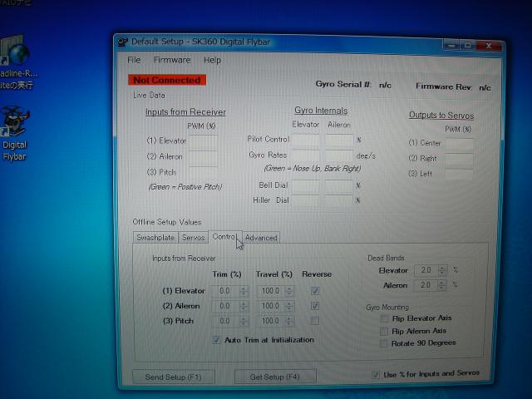Click the Get Setup (F4) button
This screenshot has width=532, height=399.
274,377
